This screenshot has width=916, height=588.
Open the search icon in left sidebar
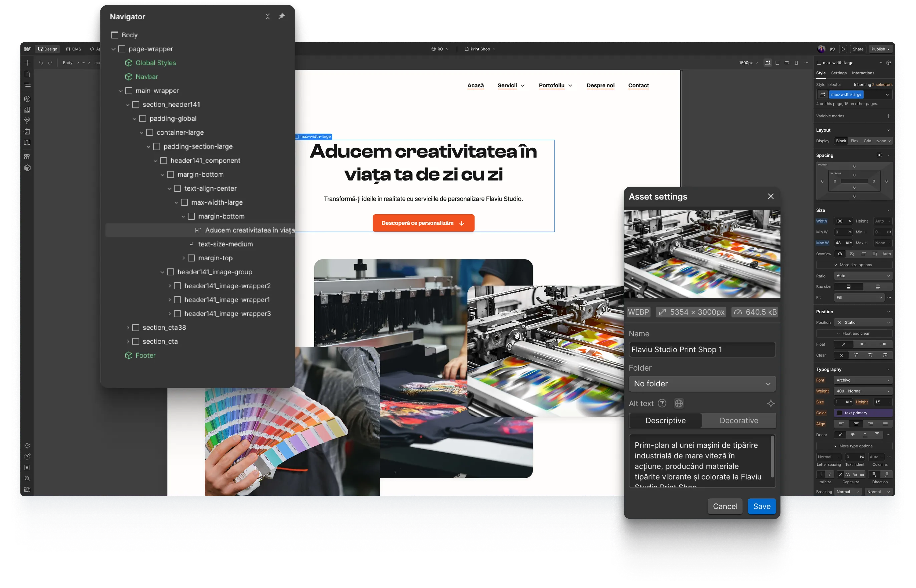[x=27, y=479]
